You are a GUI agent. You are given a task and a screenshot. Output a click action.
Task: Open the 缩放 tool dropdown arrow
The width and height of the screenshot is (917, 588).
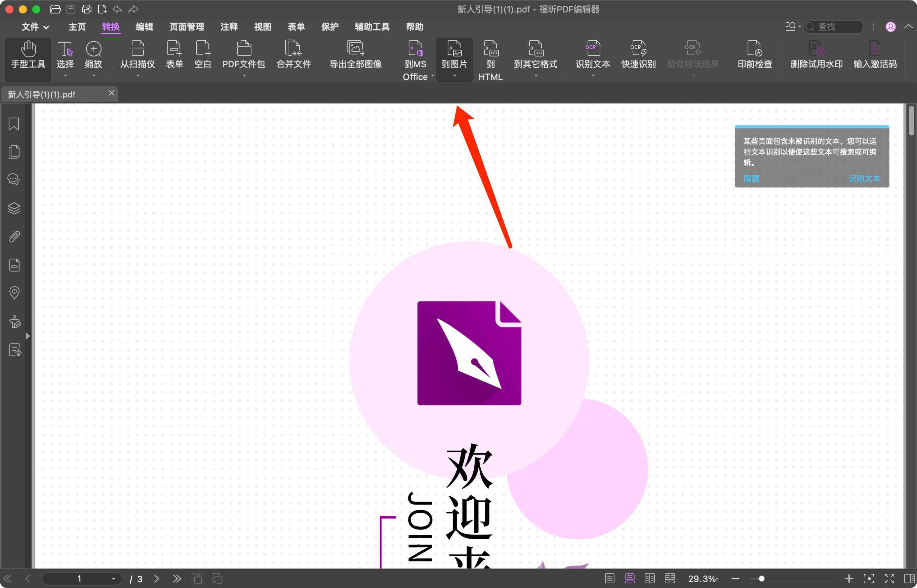[93, 76]
